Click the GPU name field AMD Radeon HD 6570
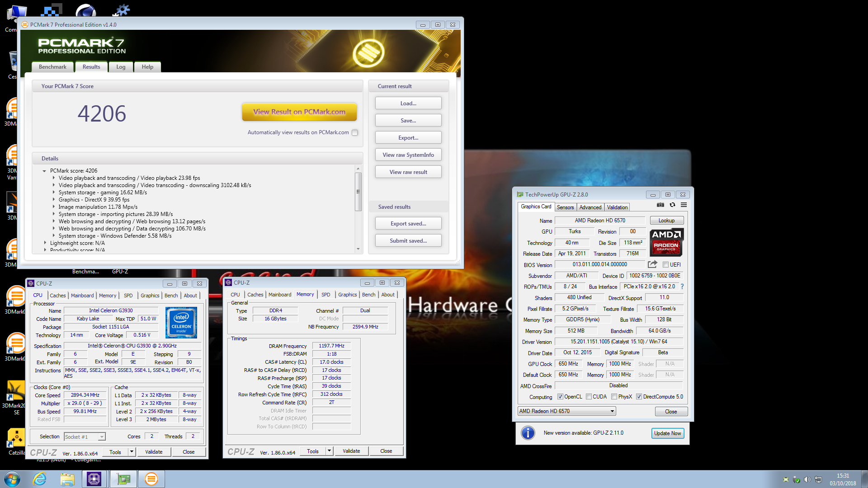 pos(600,221)
